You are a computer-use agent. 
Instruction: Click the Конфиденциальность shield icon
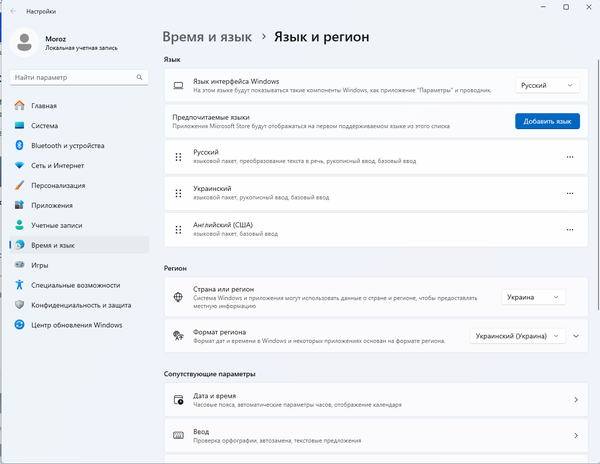(20, 304)
